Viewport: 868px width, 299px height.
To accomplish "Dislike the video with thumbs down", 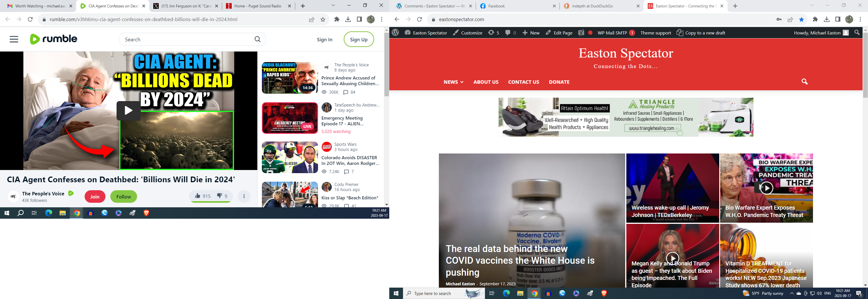I will coord(222,196).
